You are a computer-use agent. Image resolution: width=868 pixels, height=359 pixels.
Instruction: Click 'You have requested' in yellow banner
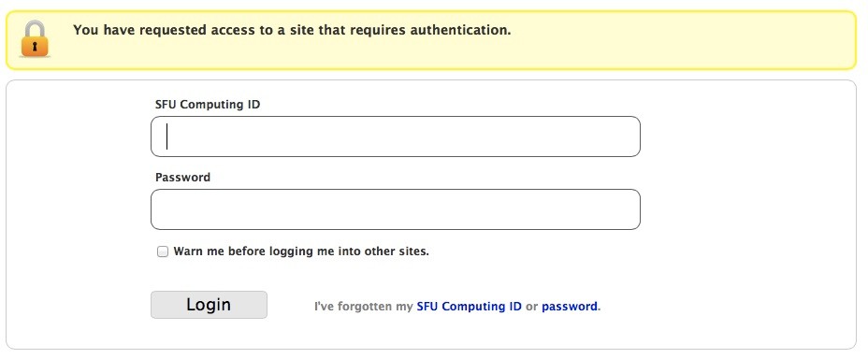133,30
